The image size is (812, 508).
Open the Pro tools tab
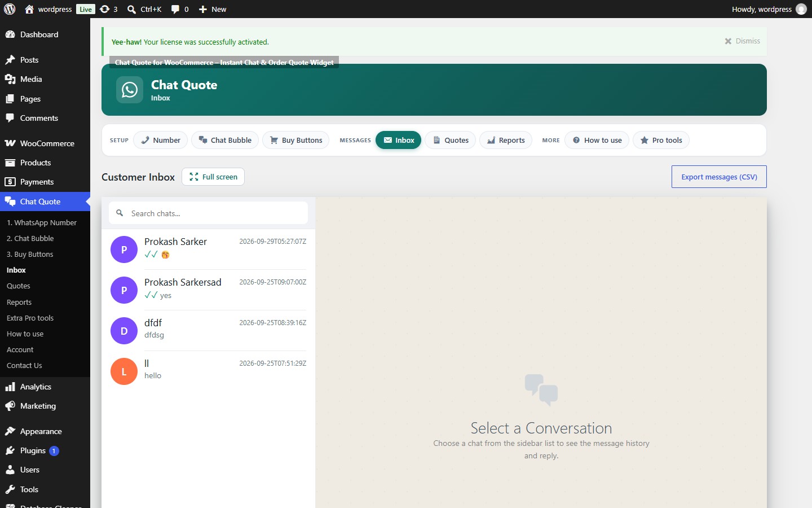coord(661,140)
